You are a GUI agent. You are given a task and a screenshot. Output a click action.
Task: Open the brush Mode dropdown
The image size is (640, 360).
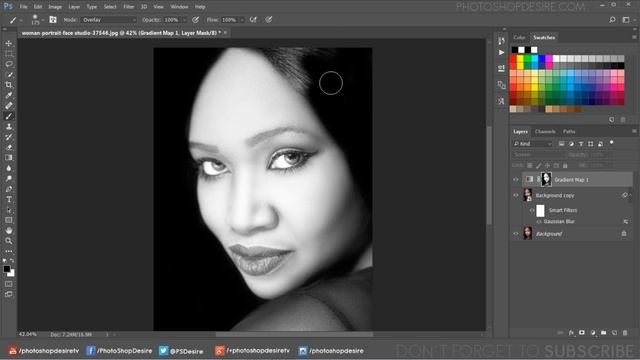click(109, 20)
